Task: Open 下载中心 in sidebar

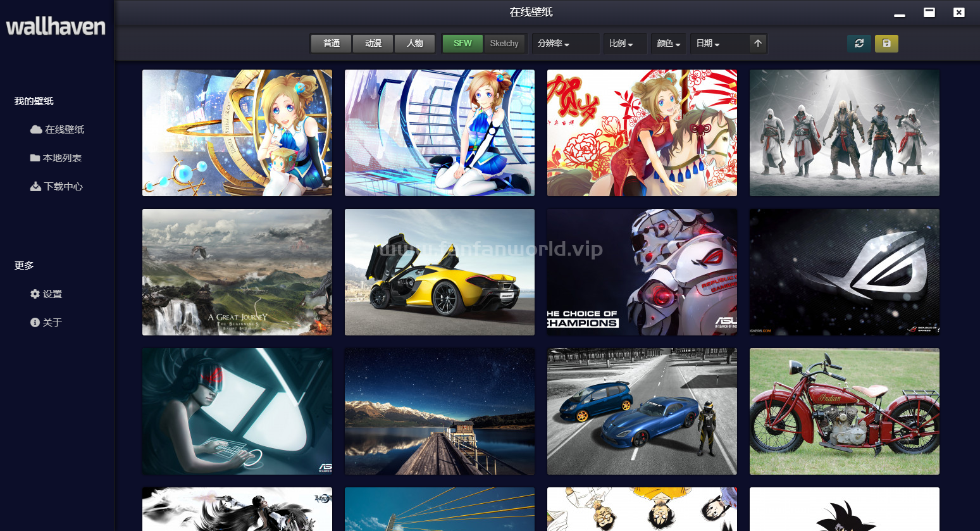Action: pos(57,187)
